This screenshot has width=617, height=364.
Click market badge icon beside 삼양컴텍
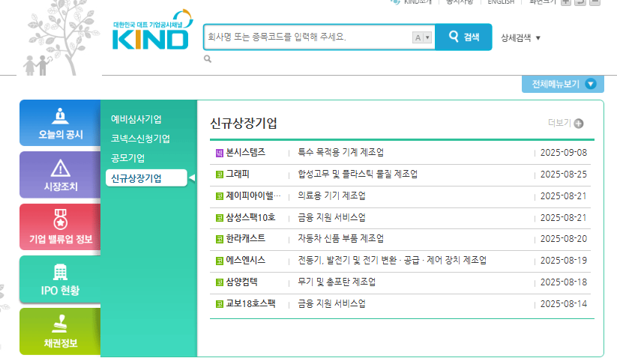tap(220, 282)
